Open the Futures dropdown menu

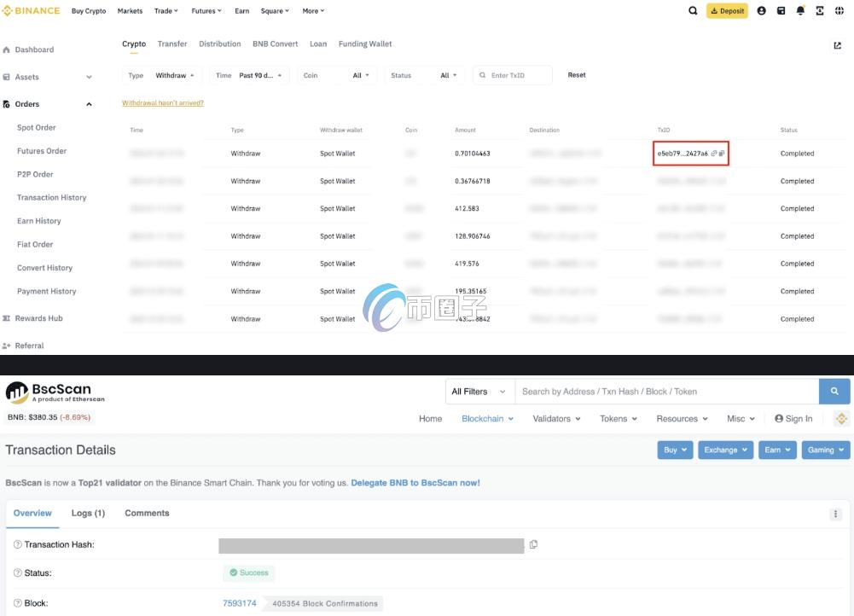(x=206, y=11)
